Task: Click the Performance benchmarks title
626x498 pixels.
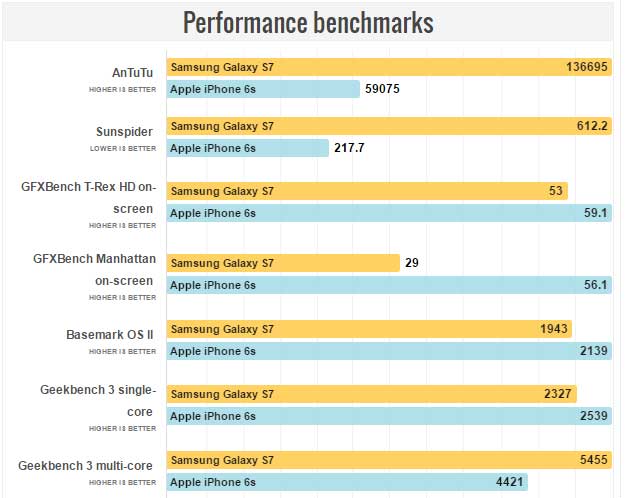Action: pos(308,22)
